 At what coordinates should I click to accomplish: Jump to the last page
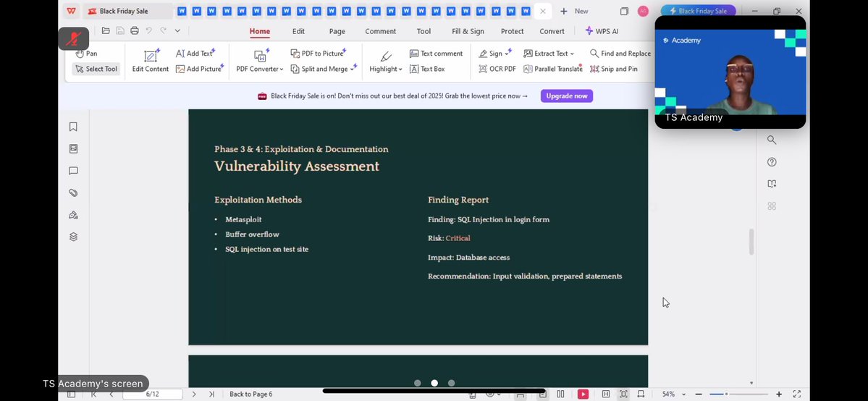coord(211,394)
